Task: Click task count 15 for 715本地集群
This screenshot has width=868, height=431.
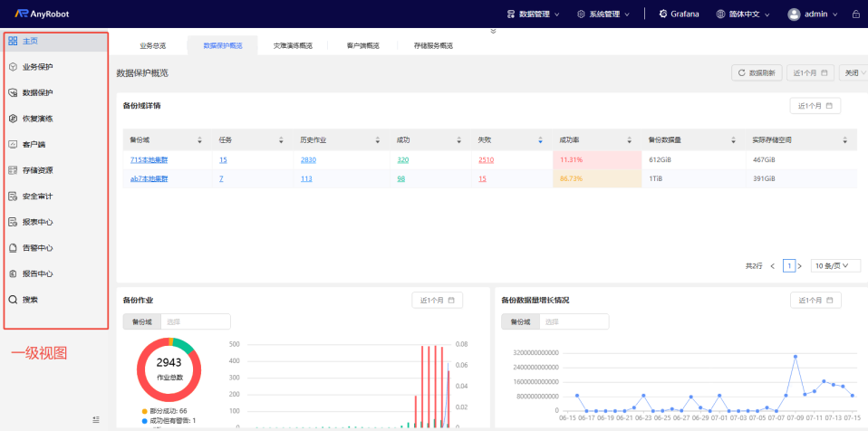Action: point(223,160)
